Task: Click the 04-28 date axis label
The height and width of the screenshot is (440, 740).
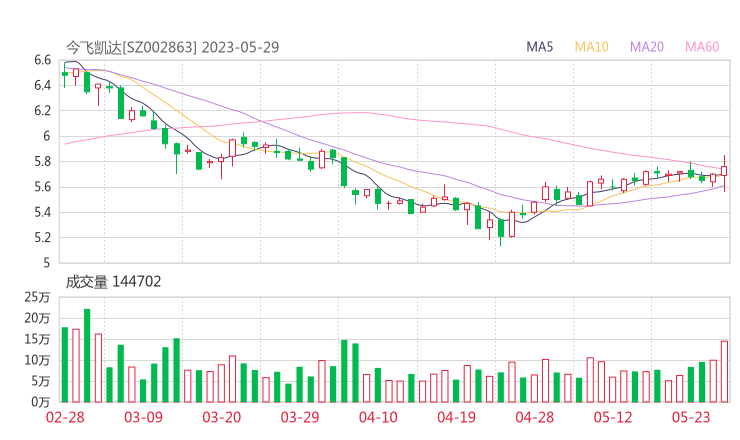Action: [x=535, y=417]
